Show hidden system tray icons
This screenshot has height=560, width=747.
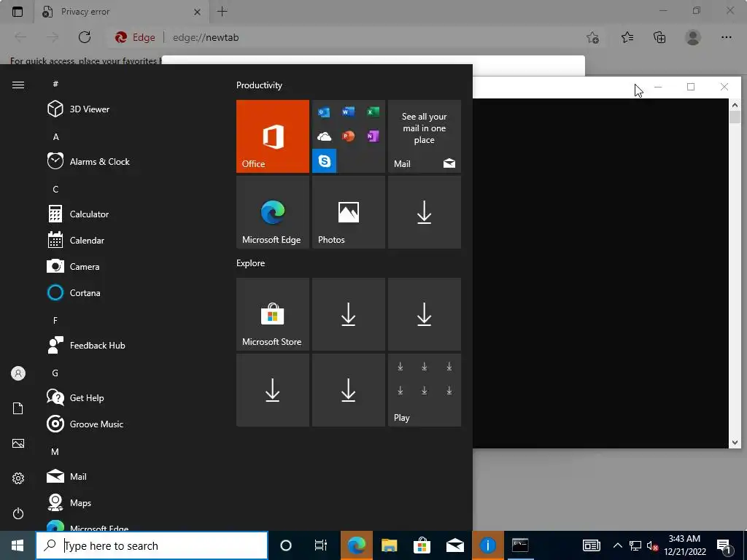tap(617, 545)
